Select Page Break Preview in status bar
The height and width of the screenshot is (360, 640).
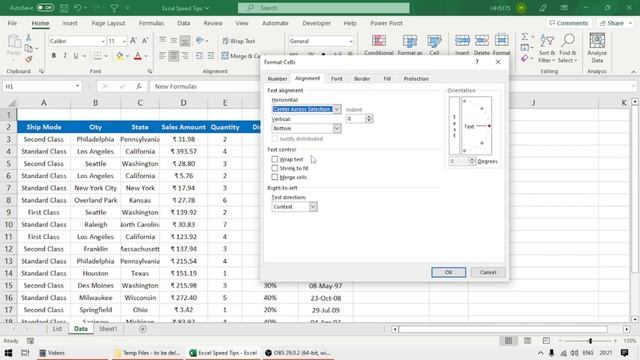pos(546,340)
